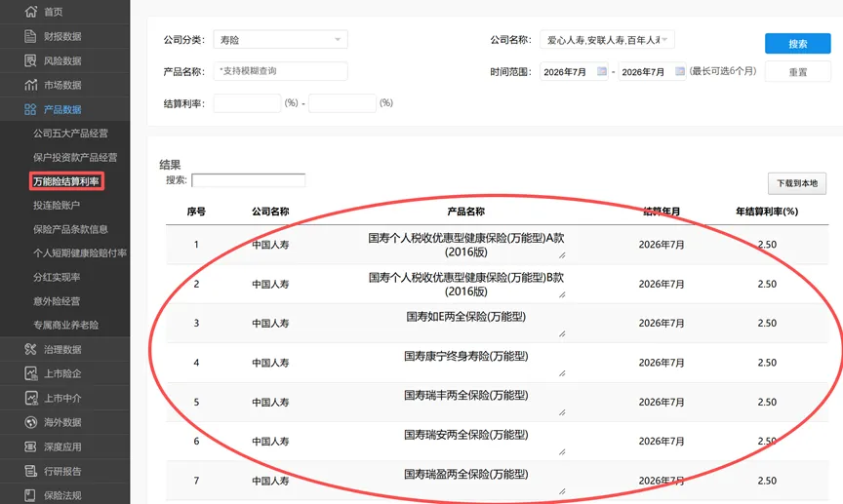Click product 国寿个人税收优惠型健康保险(万能型)A款
The height and width of the screenshot is (504, 843).
(x=466, y=245)
